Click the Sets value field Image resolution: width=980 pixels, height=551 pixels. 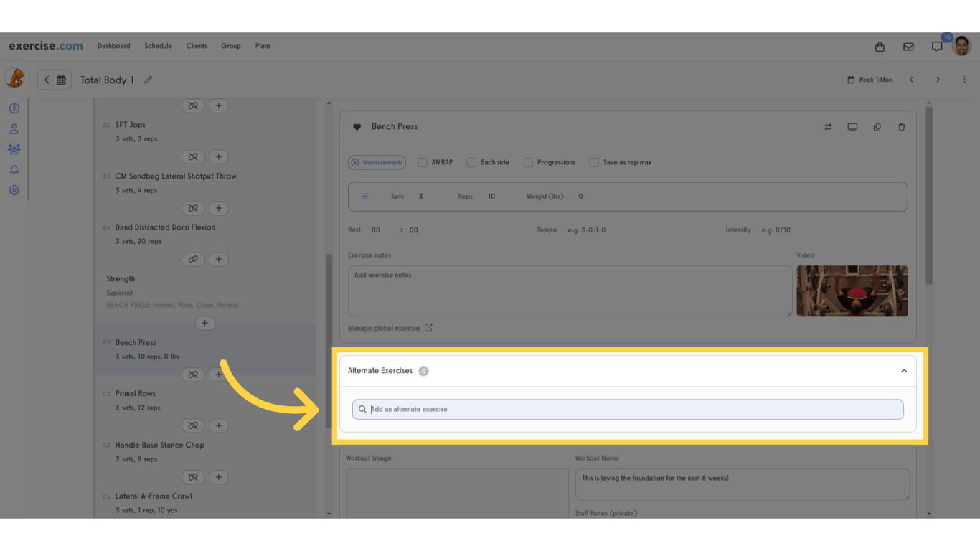(421, 197)
